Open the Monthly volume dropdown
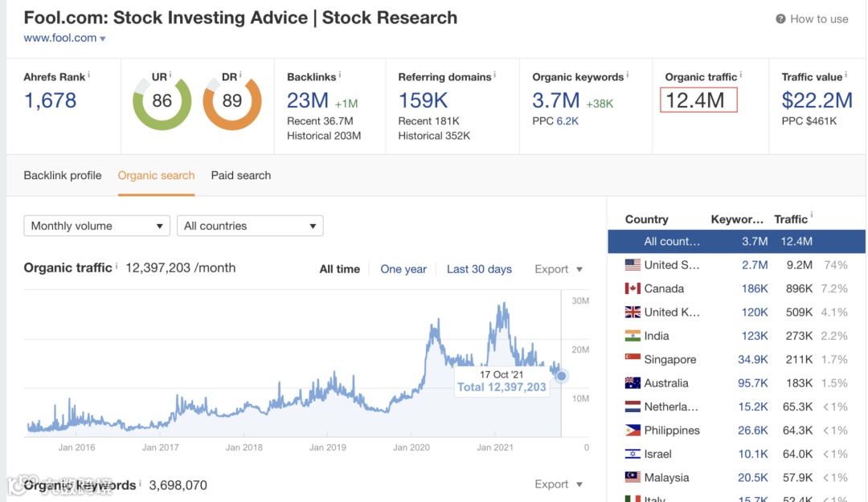Viewport: 868px width, 502px height. [96, 226]
